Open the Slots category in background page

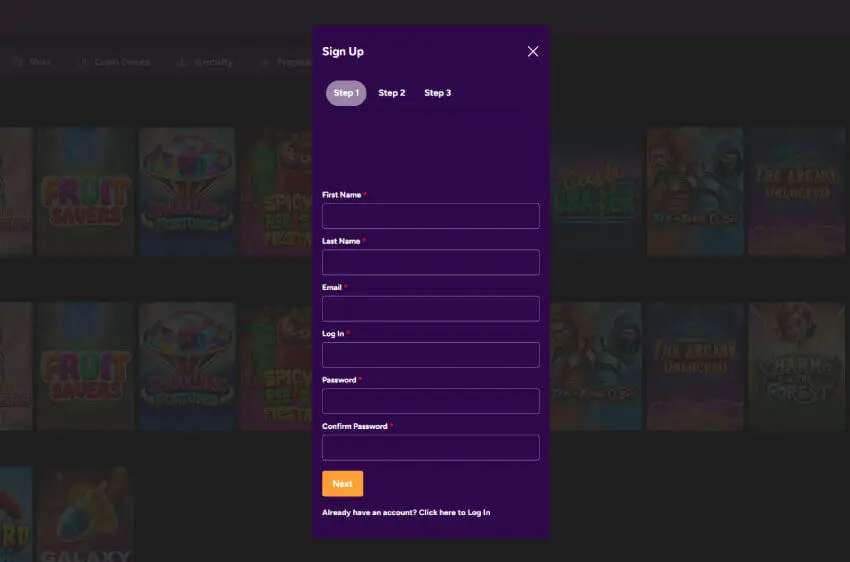[x=33, y=62]
